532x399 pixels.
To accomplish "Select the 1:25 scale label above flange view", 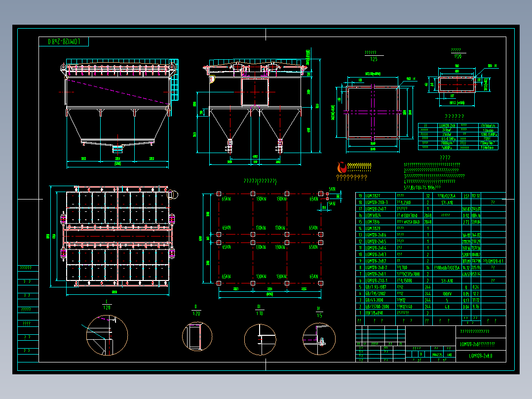I will pyautogui.click(x=374, y=59).
